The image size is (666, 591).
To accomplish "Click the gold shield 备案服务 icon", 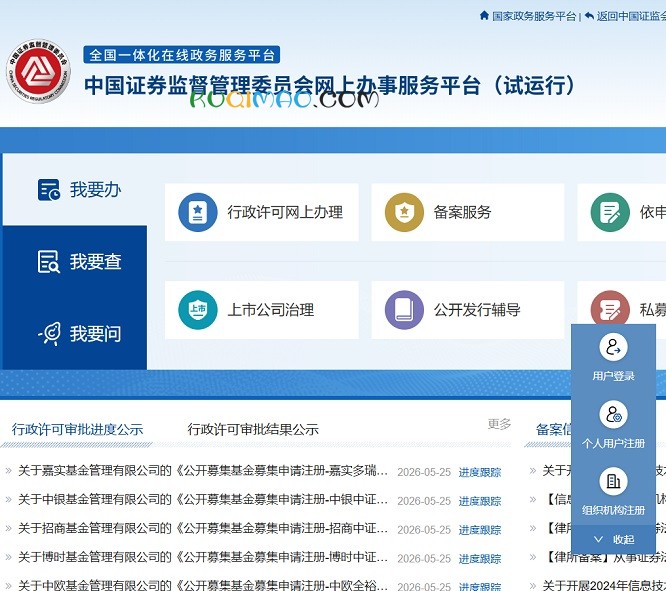I will click(404, 212).
